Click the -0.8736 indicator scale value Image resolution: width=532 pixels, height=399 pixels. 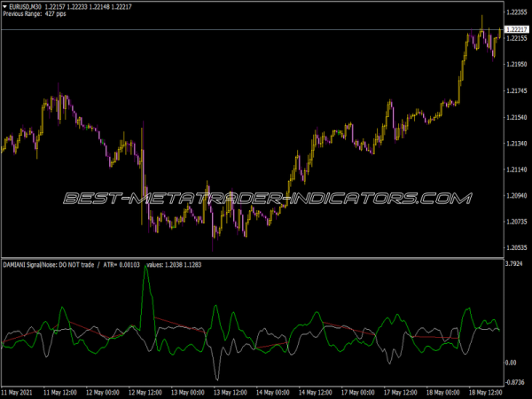(x=516, y=382)
